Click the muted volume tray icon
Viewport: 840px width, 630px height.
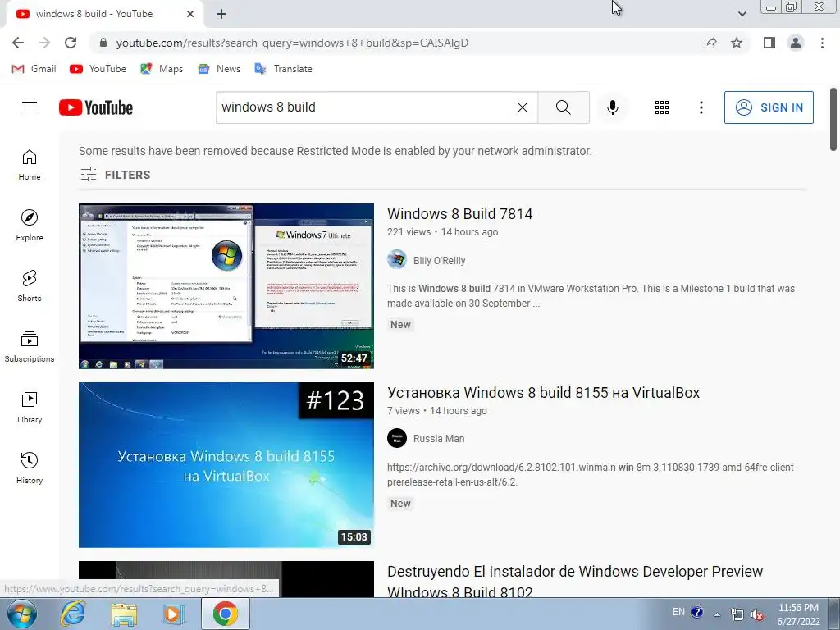click(757, 614)
